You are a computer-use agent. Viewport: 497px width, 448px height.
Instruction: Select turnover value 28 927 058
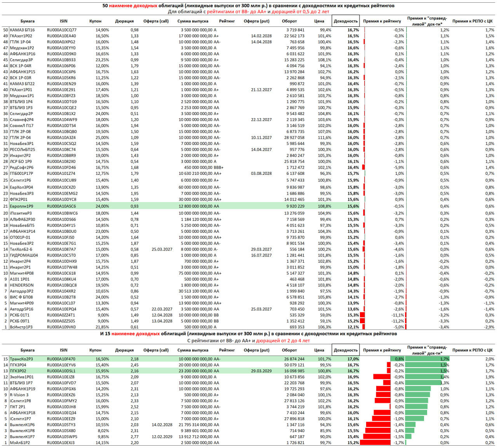294,138
